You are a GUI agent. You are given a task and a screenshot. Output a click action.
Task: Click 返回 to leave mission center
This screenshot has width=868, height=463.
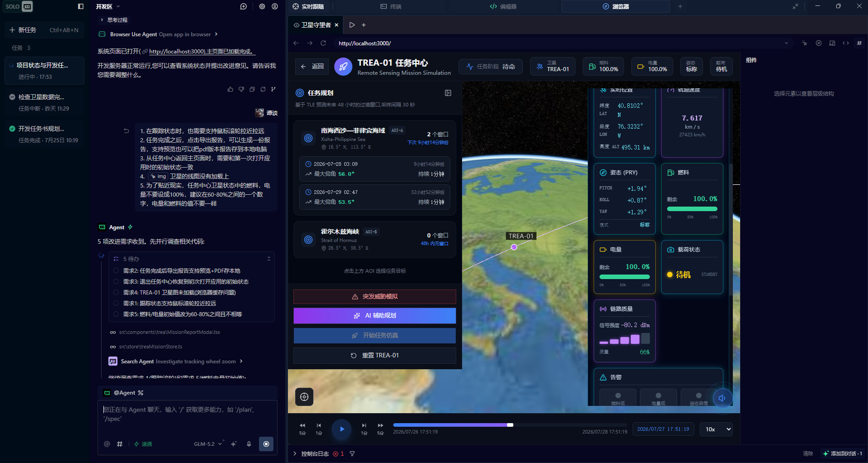point(312,67)
